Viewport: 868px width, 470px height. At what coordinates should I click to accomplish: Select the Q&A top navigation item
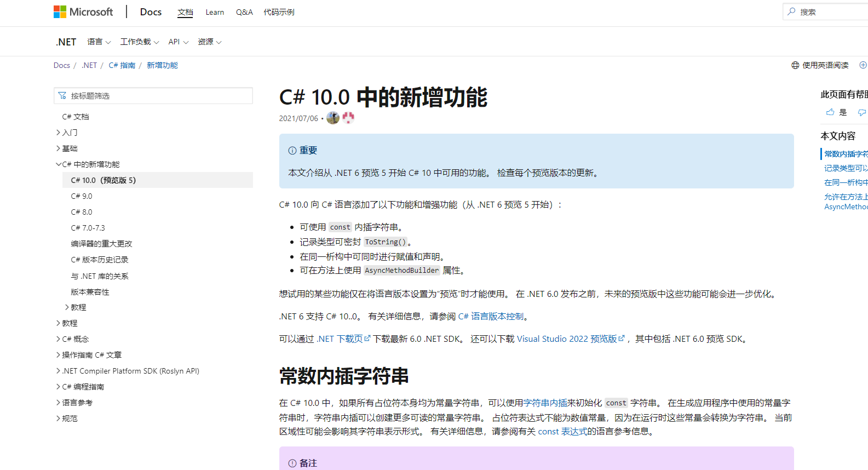244,12
